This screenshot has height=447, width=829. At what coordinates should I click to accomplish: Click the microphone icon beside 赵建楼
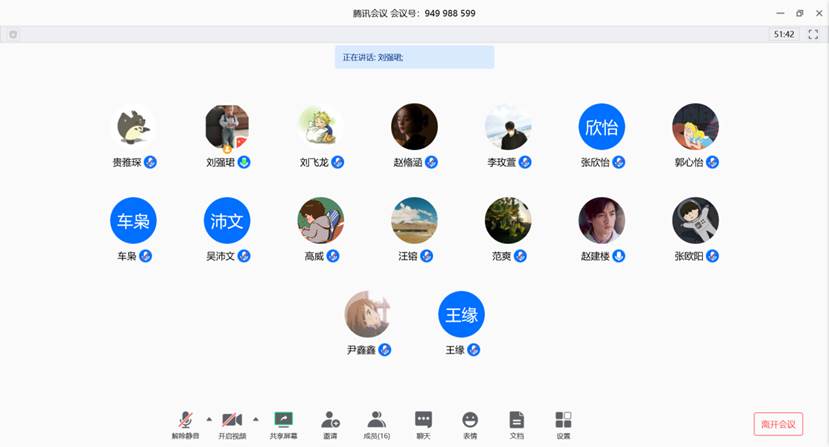(x=619, y=256)
